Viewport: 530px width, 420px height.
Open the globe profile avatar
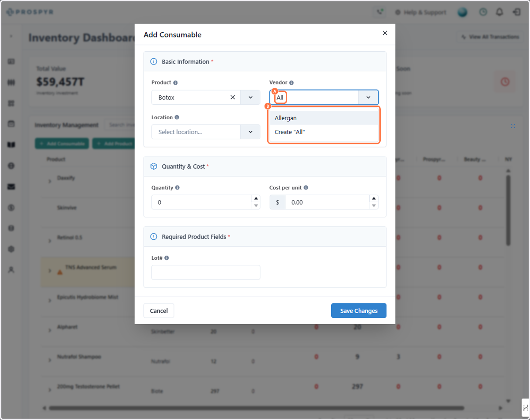click(x=462, y=12)
